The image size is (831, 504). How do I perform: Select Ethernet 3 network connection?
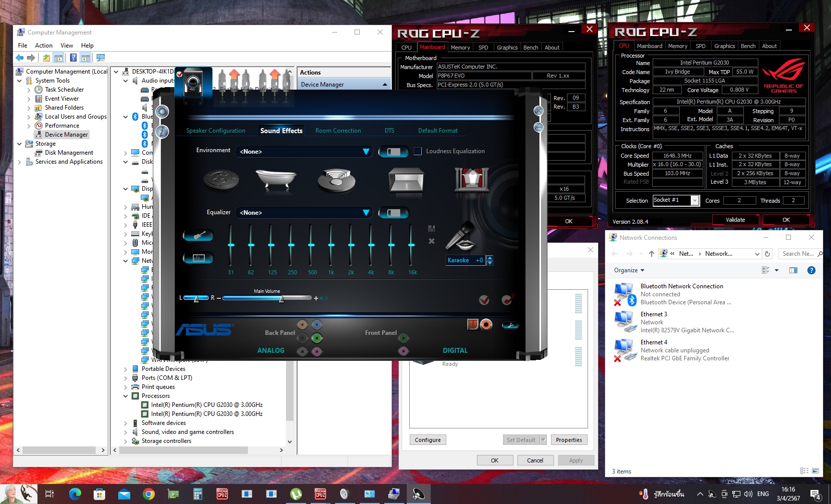674,322
